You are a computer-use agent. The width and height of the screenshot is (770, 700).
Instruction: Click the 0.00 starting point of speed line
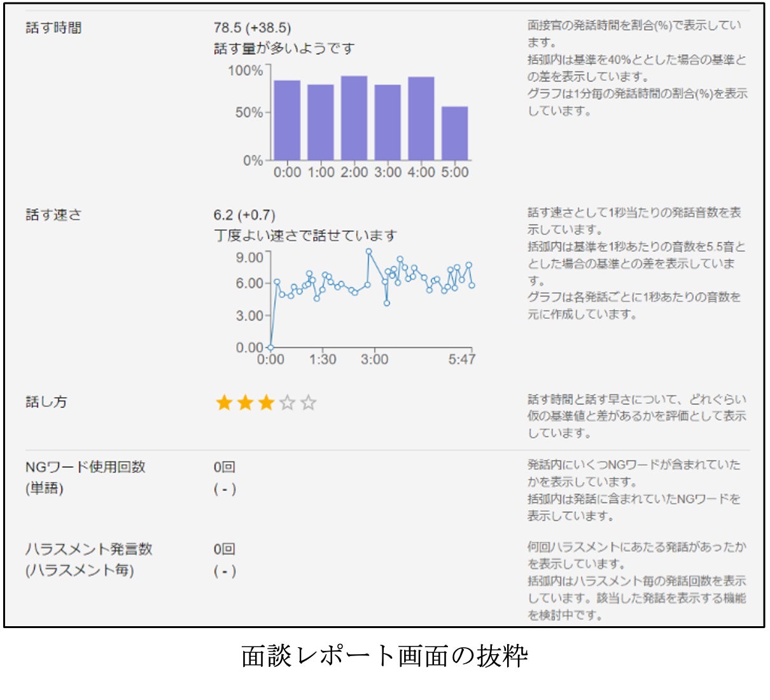270,347
